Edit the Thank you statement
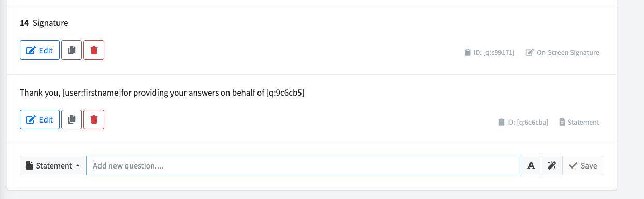This screenshot has width=644, height=199. 39,119
